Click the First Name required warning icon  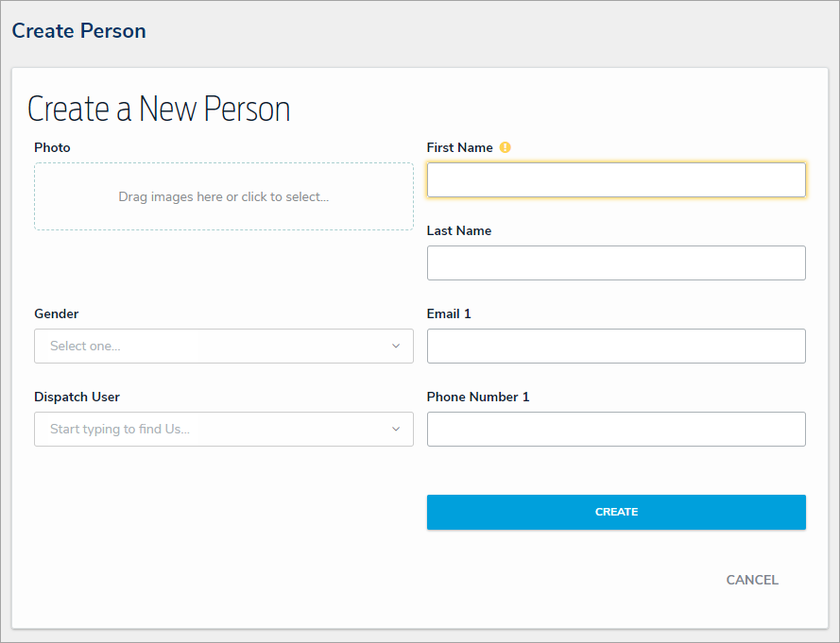click(506, 147)
